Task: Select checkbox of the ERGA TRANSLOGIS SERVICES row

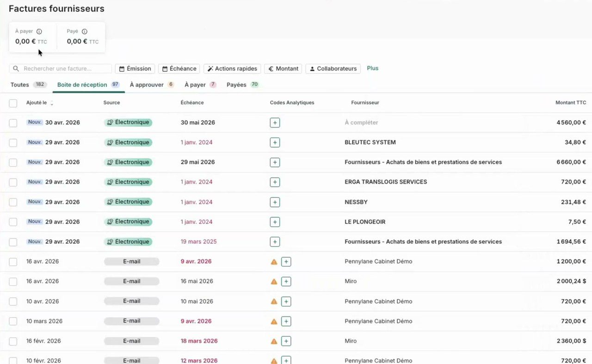Action: pyautogui.click(x=13, y=183)
